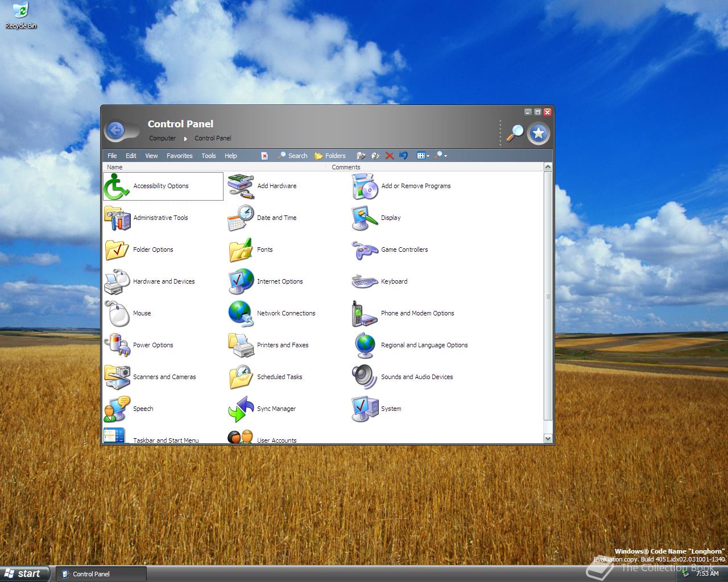Click the blue Undo toolbar icon
Viewport: 728px width, 582px height.
(x=403, y=156)
